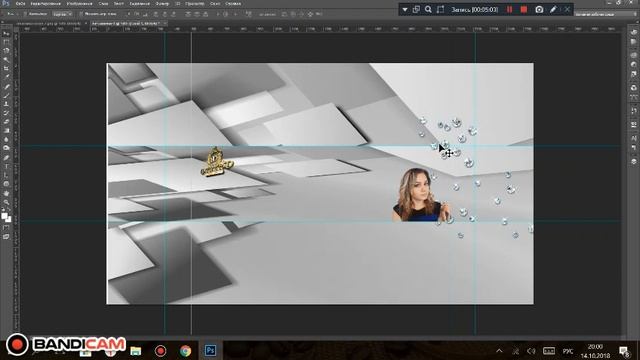
Task: Open the Image menu
Action: (80, 3)
